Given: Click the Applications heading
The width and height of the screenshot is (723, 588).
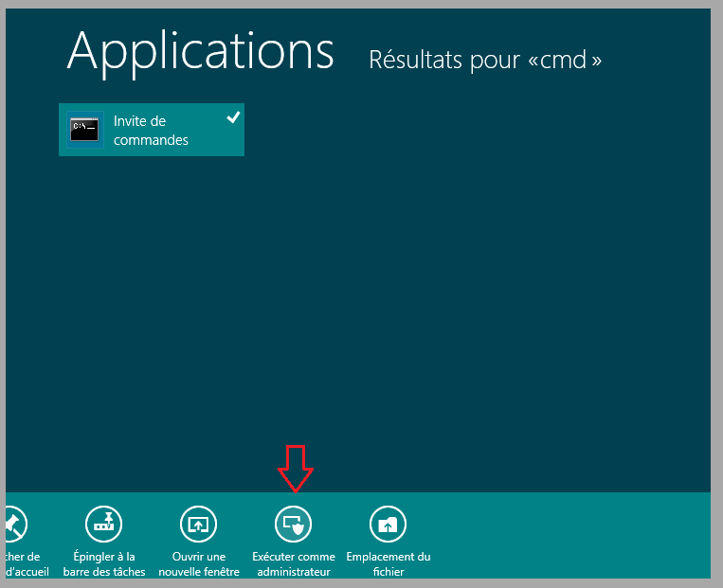Looking at the screenshot, I should [x=200, y=51].
